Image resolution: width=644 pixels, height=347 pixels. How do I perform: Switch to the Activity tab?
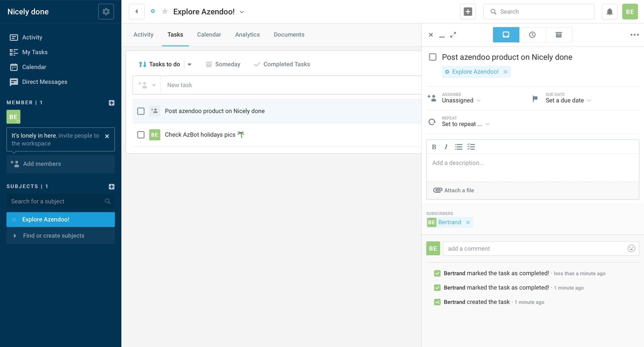143,35
